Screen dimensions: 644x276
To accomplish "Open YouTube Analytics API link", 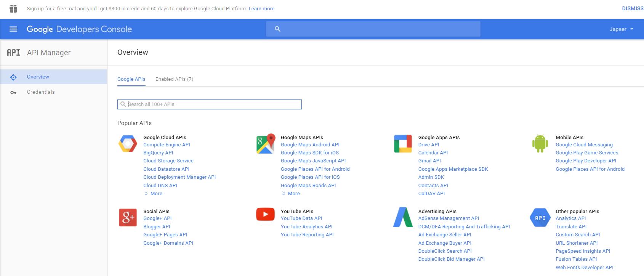I will (306, 227).
